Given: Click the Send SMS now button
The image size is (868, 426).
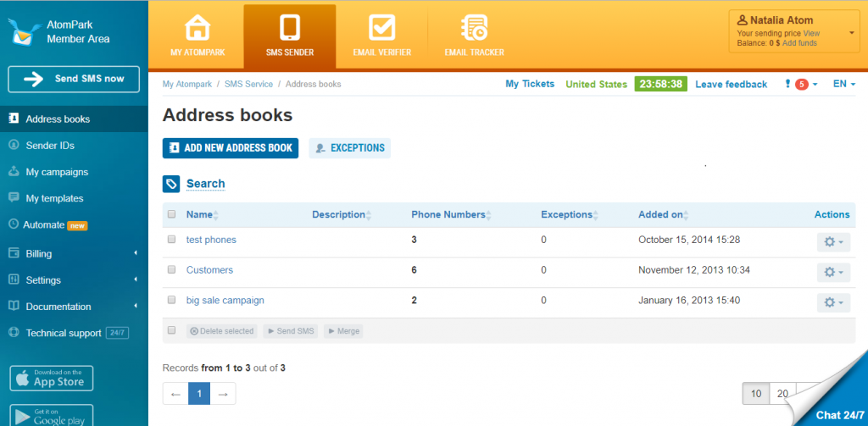Looking at the screenshot, I should (74, 79).
